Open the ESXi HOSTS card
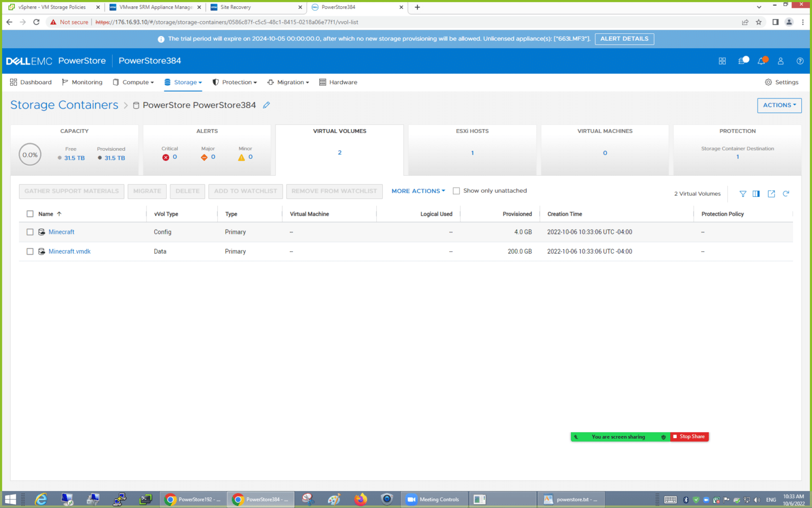Screen dimensions: 812x508 tap(472, 150)
